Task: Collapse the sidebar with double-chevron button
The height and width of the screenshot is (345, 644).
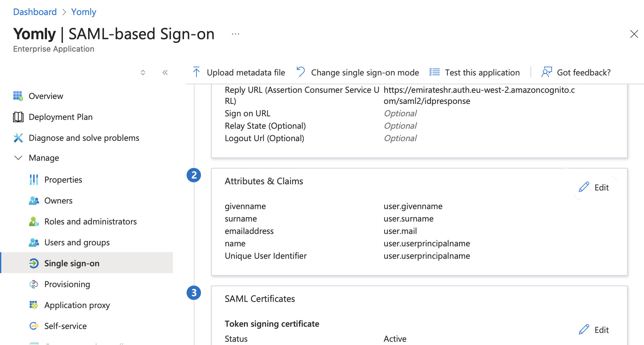Action: (165, 73)
